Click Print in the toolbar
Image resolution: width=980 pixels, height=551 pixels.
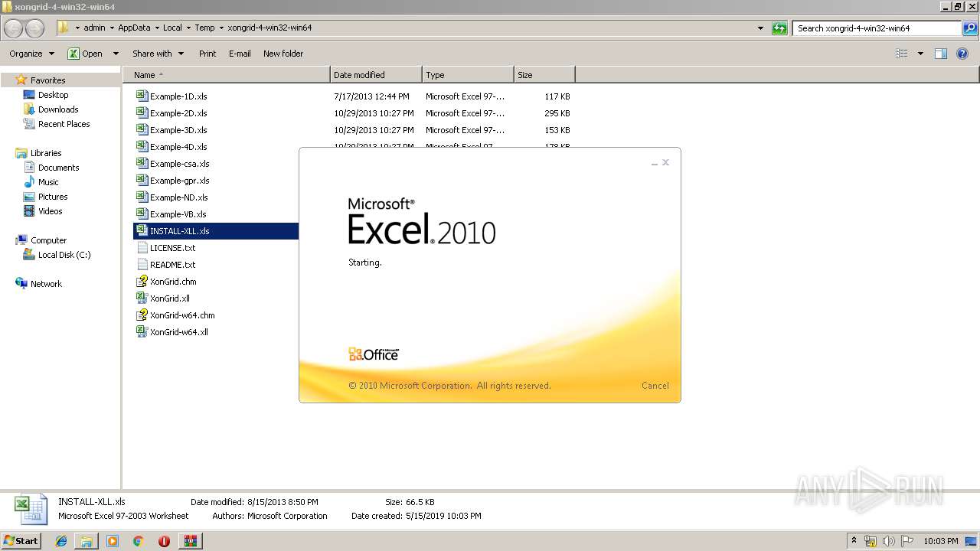[x=207, y=54]
